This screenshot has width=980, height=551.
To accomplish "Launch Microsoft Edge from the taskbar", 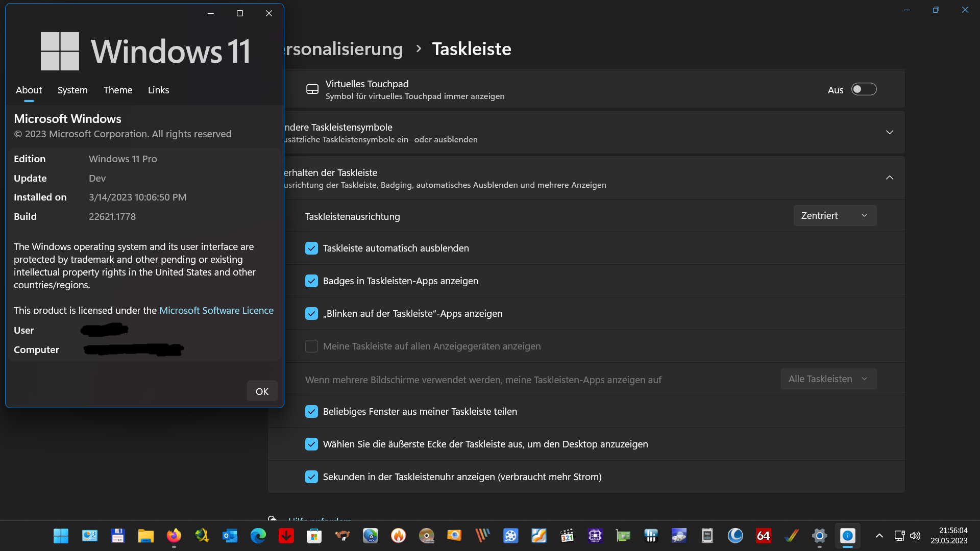I will [x=258, y=536].
